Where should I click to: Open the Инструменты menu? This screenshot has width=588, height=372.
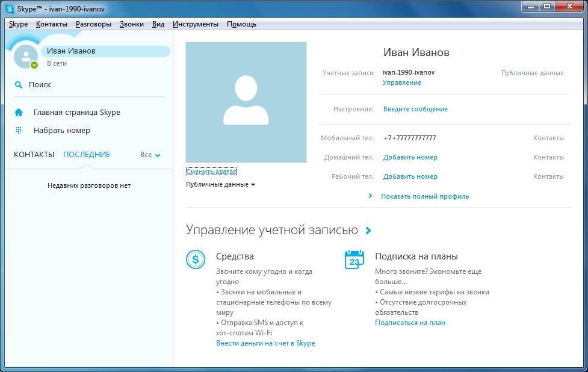click(x=196, y=24)
